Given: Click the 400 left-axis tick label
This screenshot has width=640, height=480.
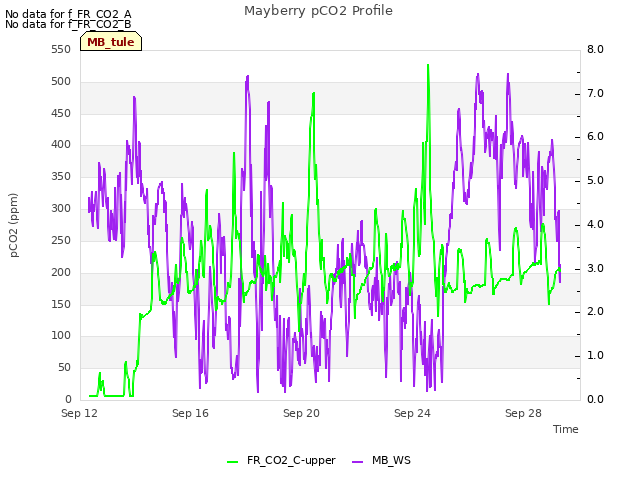Looking at the screenshot, I should (x=61, y=144).
